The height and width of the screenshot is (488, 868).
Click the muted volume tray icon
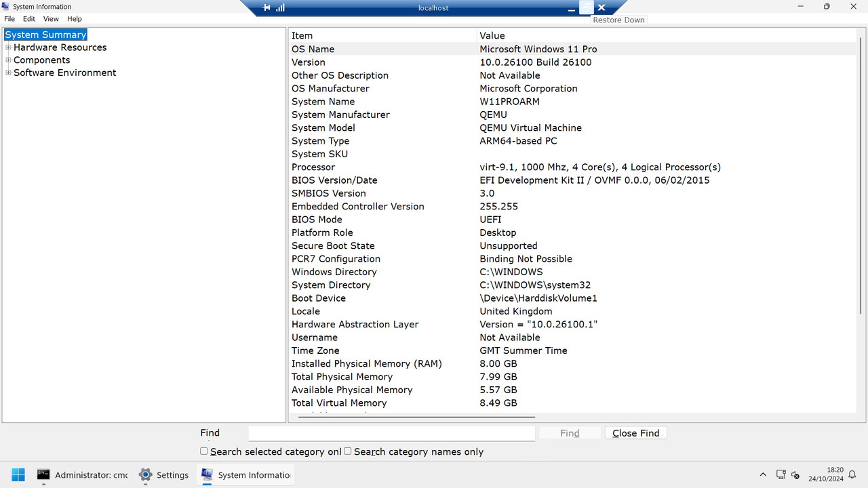[x=795, y=475]
